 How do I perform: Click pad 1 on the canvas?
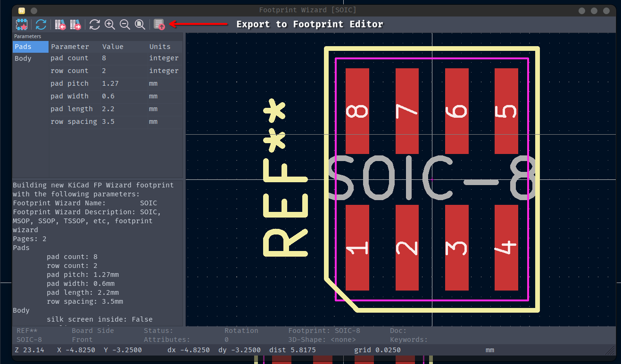357,248
